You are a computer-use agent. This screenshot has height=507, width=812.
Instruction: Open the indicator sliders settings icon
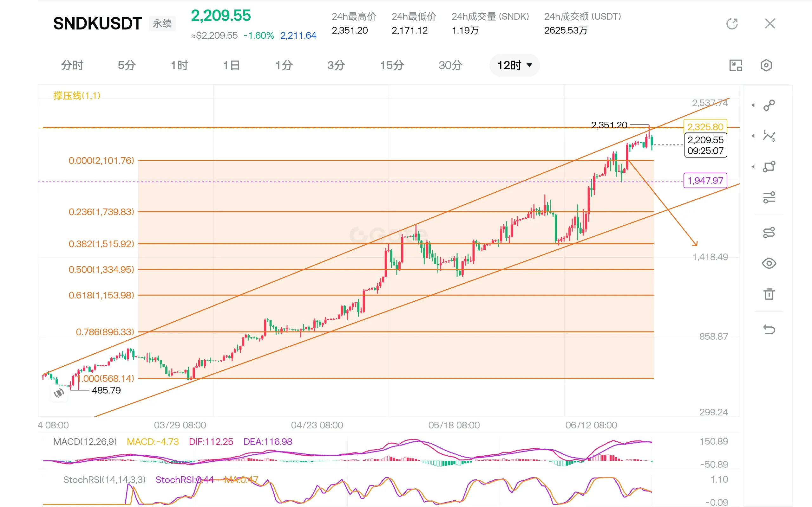coord(769,197)
